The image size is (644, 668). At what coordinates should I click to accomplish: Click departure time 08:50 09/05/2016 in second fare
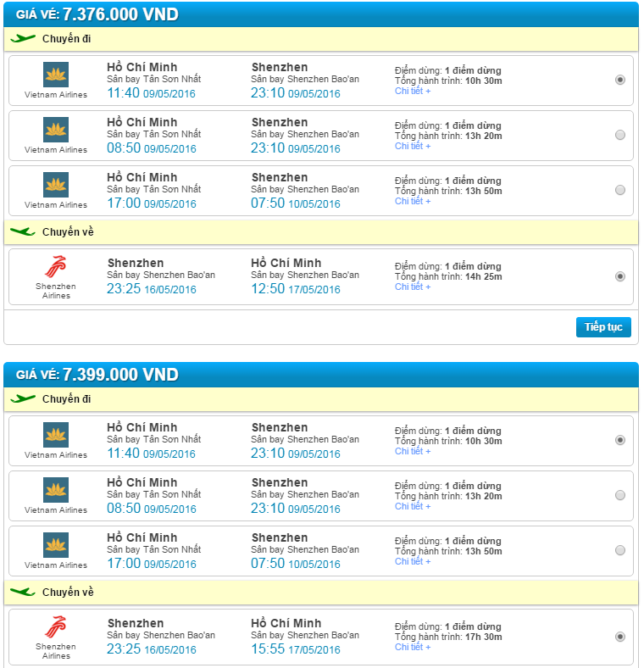tap(152, 509)
